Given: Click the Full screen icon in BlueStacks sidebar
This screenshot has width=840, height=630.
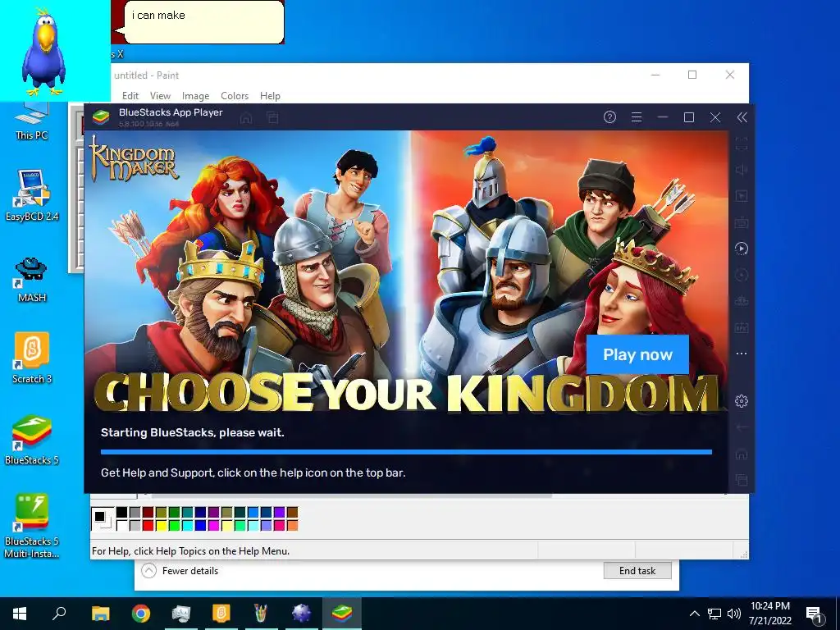Looking at the screenshot, I should point(742,144).
